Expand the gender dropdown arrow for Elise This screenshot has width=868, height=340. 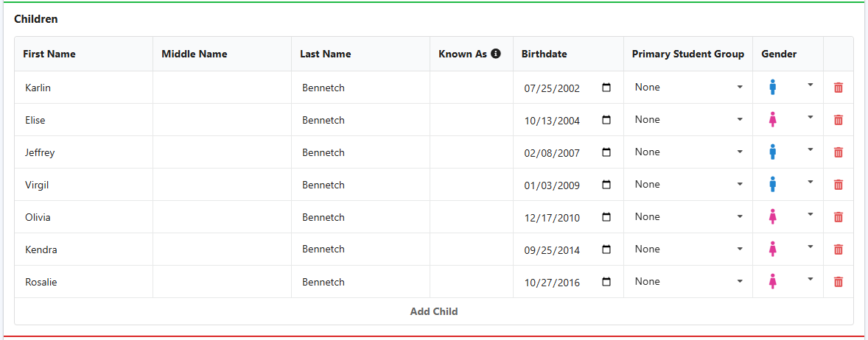811,117
